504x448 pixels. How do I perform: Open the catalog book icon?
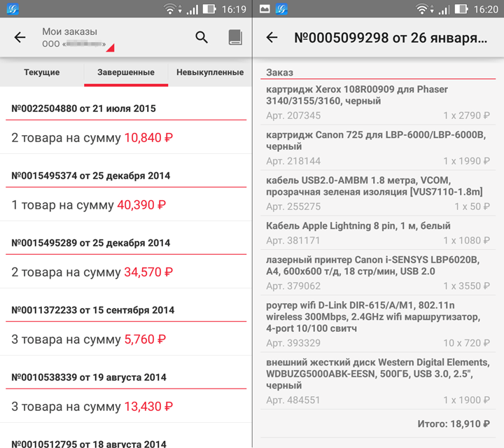tap(235, 37)
